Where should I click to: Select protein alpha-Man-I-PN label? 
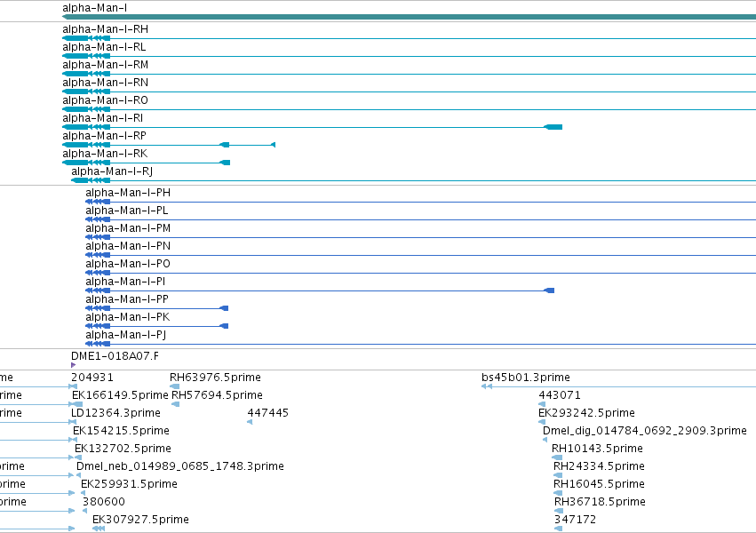(128, 247)
